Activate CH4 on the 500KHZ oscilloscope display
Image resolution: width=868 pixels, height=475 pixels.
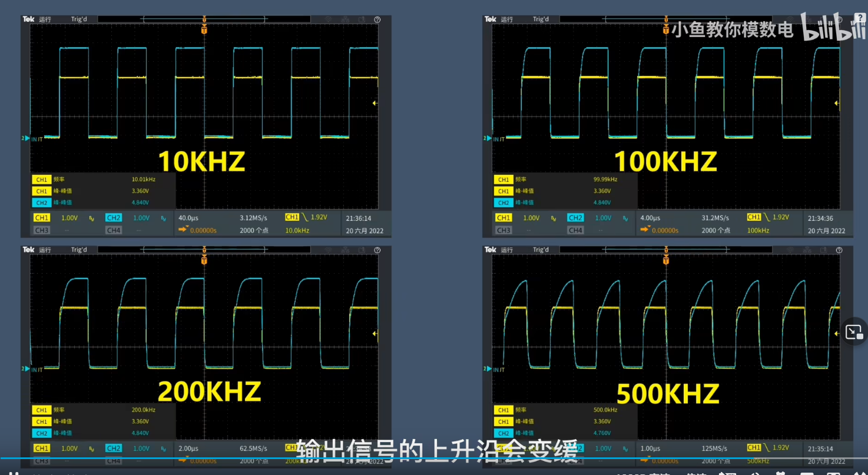tap(575, 460)
